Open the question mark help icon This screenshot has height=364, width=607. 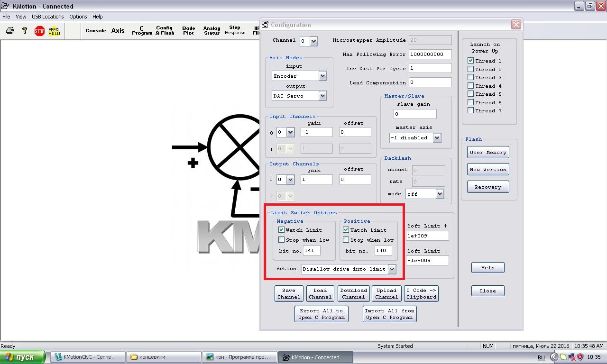pyautogui.click(x=25, y=31)
